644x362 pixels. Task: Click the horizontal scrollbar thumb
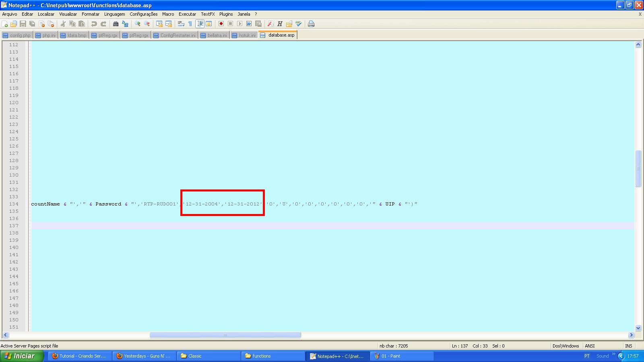[225, 335]
